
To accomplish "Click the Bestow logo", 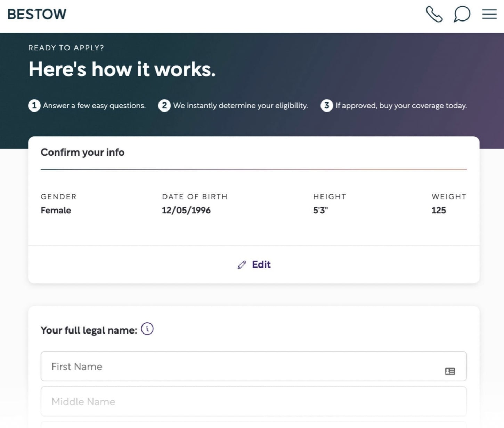I will [37, 14].
